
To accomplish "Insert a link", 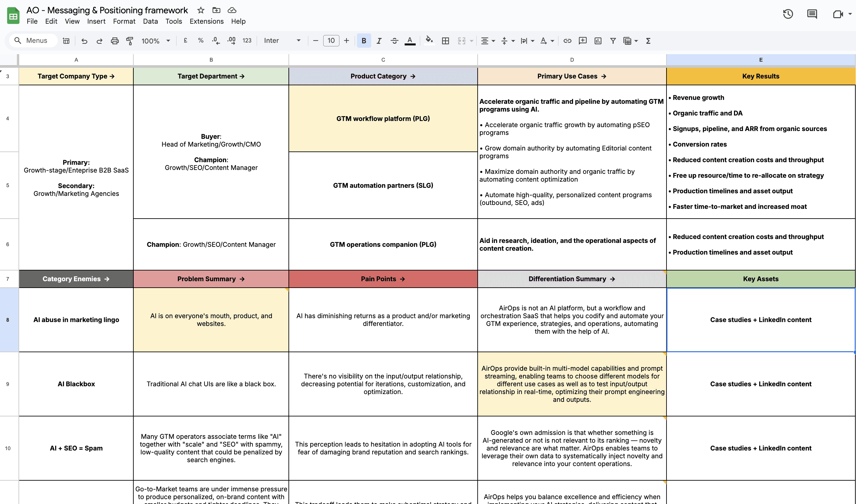I will (567, 41).
